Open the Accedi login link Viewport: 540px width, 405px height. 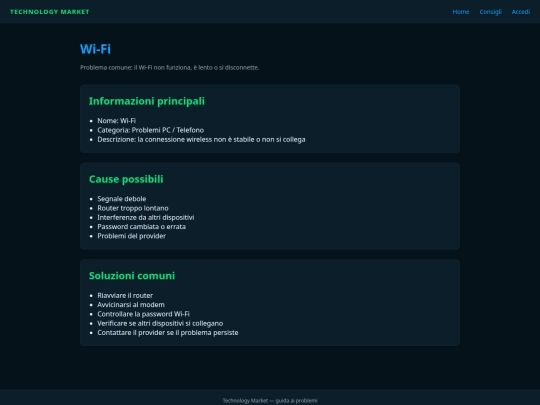[x=520, y=12]
